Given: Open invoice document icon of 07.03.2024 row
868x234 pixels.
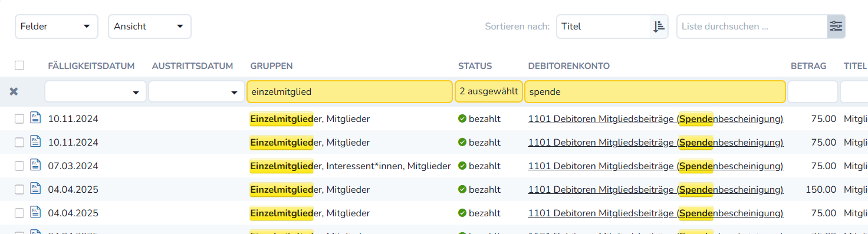Looking at the screenshot, I should (35, 164).
